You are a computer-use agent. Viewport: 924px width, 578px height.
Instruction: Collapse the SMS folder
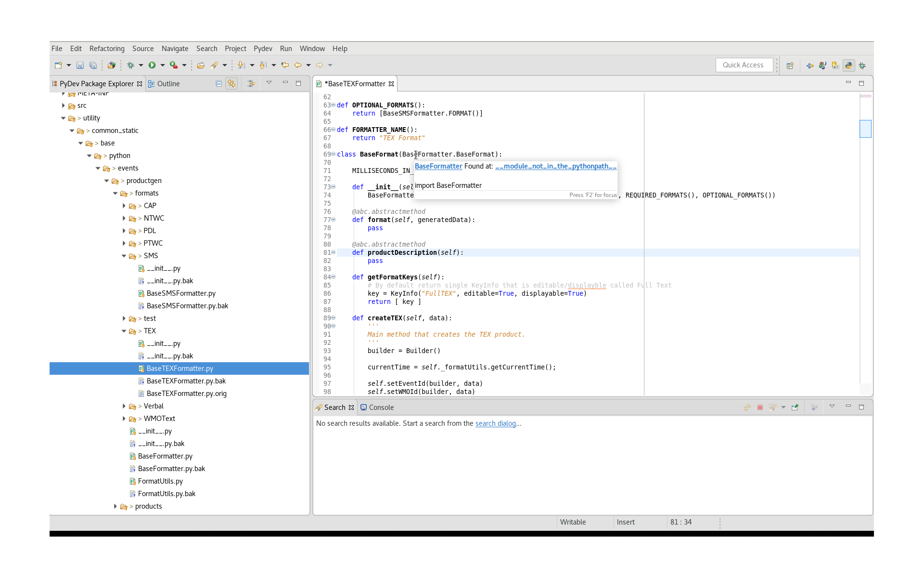tap(124, 256)
